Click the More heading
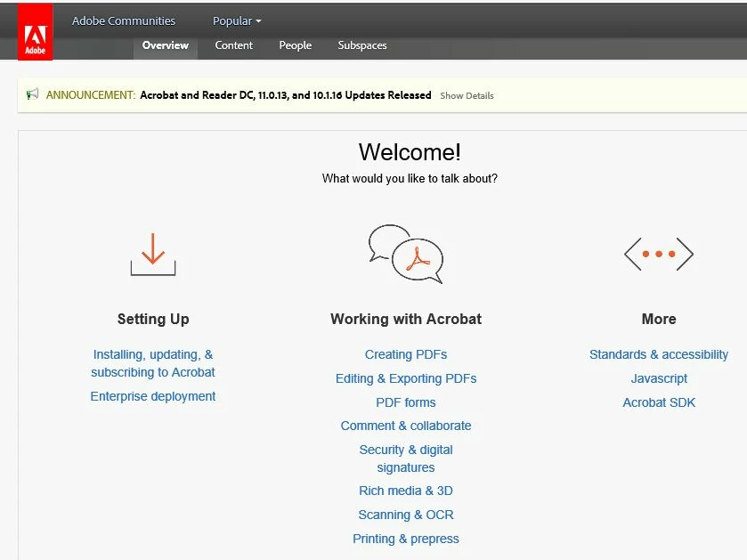747x560 pixels. [x=659, y=319]
